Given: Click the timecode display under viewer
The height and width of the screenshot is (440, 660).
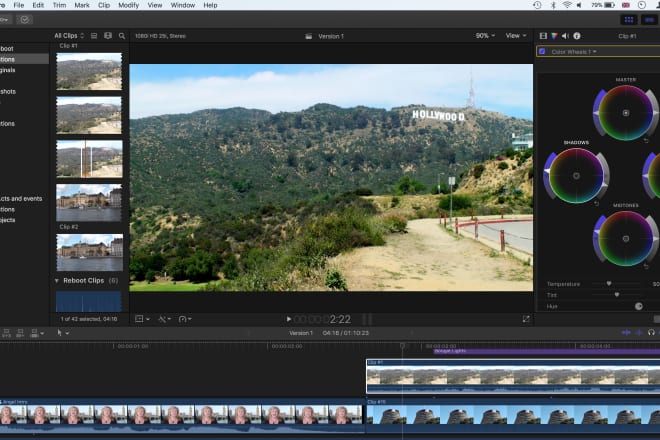Looking at the screenshot, I should [322, 319].
